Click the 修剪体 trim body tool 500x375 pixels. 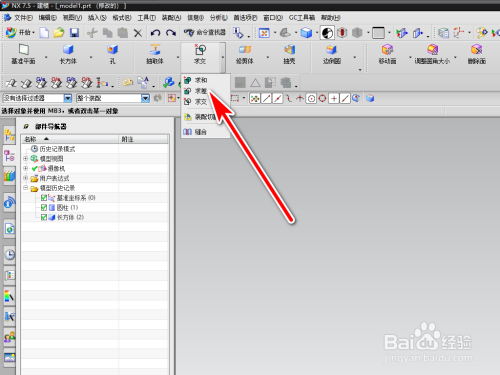tap(245, 54)
